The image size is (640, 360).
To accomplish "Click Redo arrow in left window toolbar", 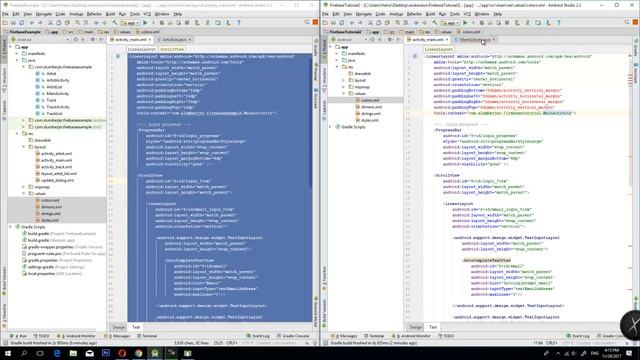I will point(40,23).
